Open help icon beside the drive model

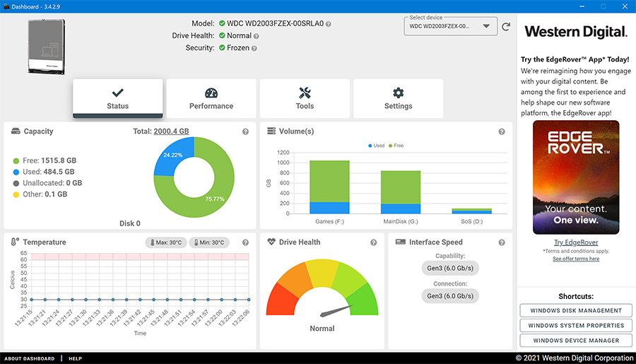[x=329, y=23]
